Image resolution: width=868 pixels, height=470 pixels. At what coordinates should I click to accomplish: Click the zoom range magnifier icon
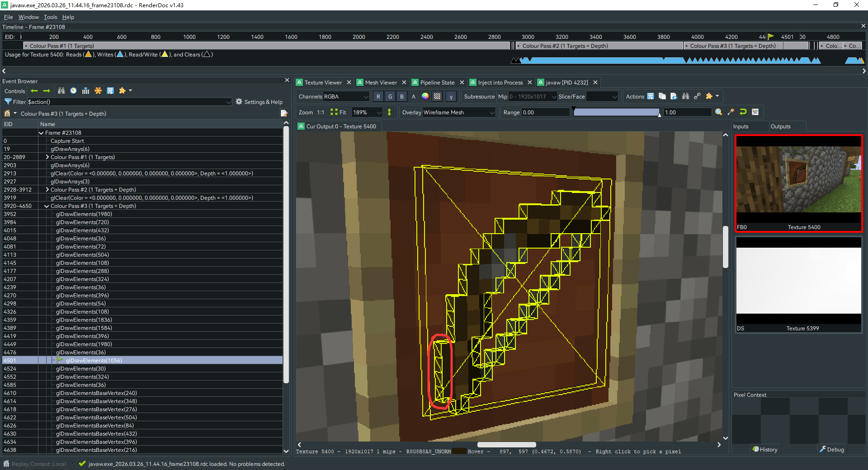(718, 112)
